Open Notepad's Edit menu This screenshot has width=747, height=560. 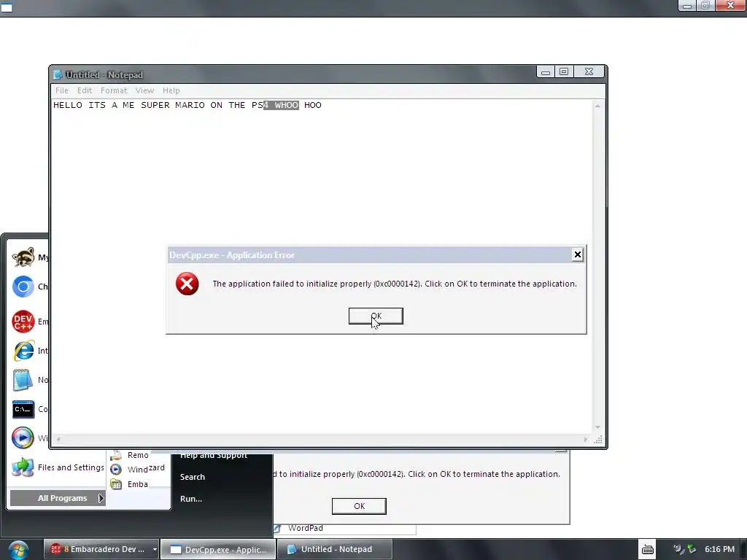coord(85,90)
